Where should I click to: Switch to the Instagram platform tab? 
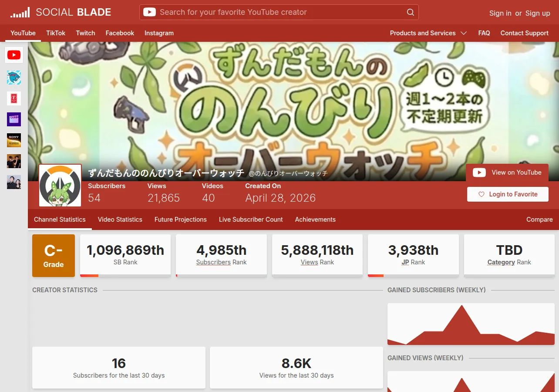click(x=159, y=33)
